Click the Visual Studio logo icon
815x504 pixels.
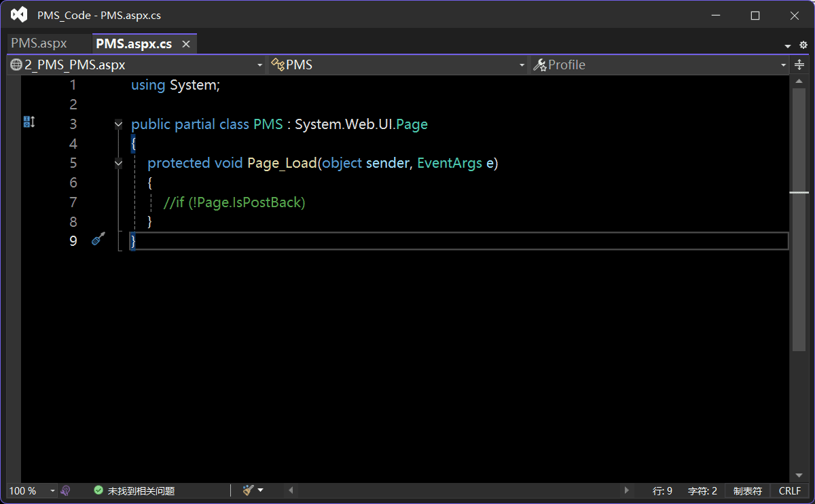[x=19, y=15]
